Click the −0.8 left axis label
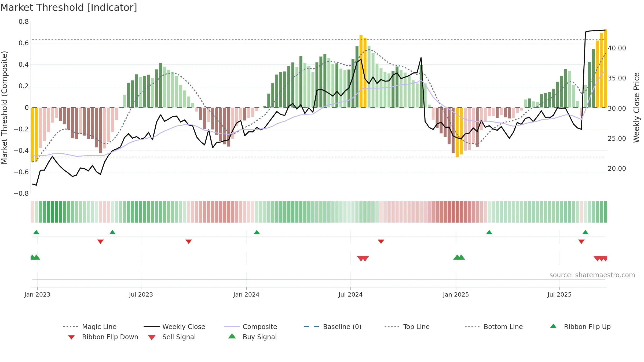This screenshot has height=362, width=644. point(21,194)
